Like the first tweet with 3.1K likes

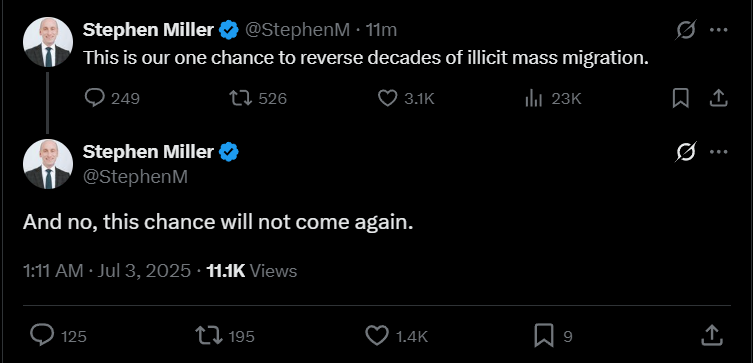(x=406, y=98)
